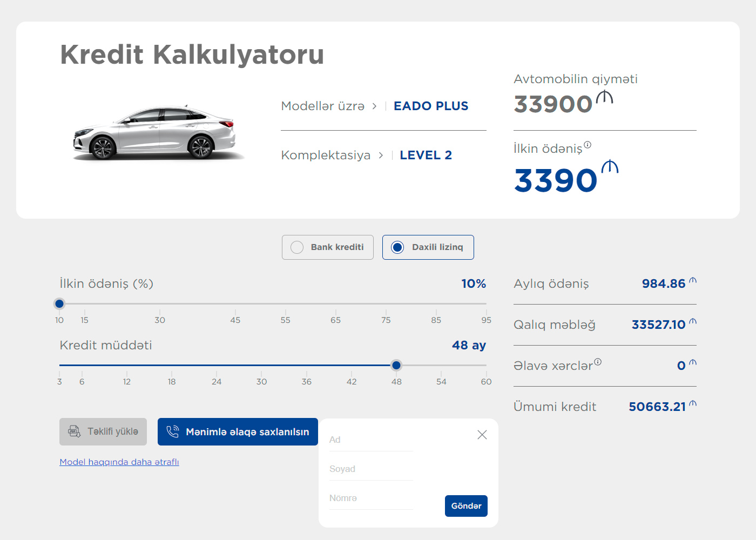Click the phone icon in the contact button

173,432
